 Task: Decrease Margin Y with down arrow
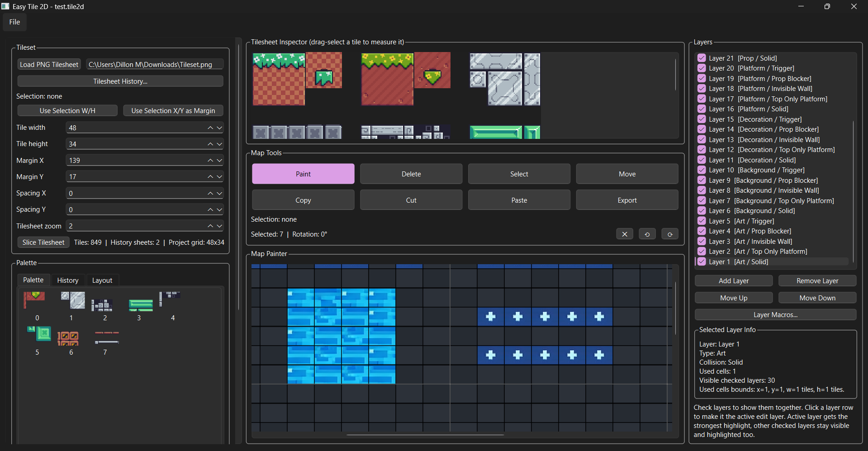219,177
